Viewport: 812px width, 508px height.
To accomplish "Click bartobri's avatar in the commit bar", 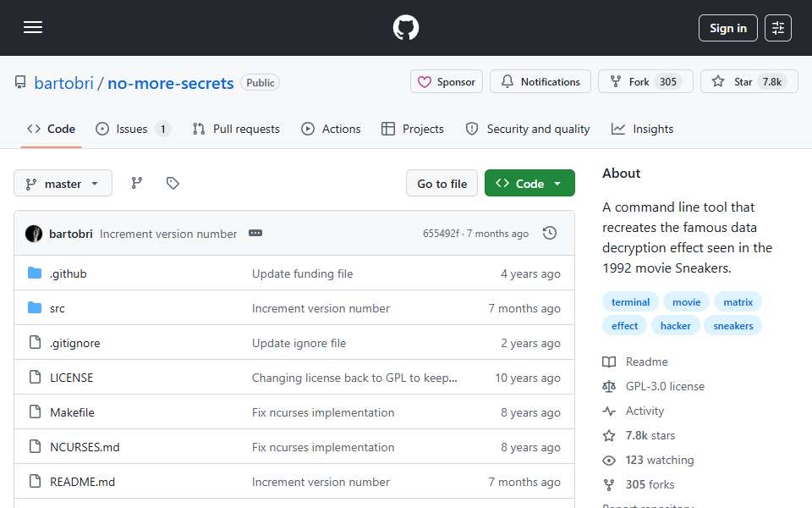I will click(x=34, y=234).
